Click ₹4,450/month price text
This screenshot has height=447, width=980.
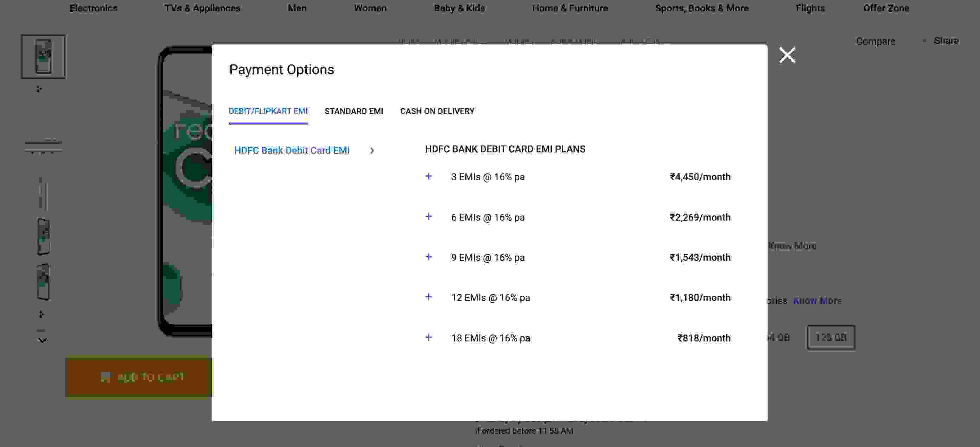click(700, 177)
